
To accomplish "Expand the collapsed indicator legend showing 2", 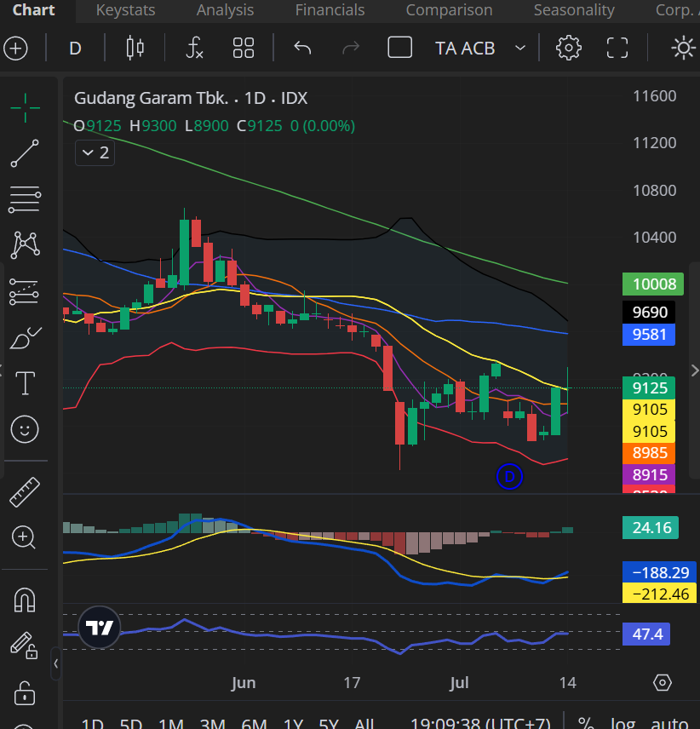I will [95, 152].
